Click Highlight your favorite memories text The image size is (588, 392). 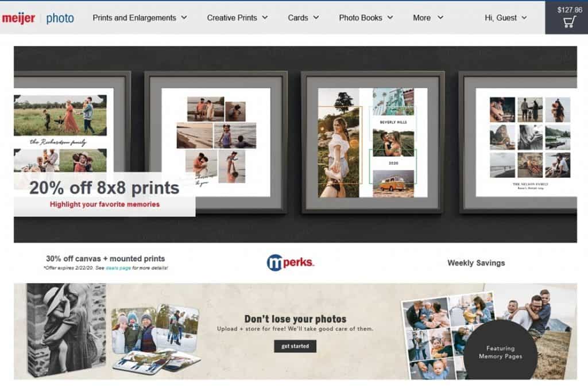pyautogui.click(x=105, y=204)
